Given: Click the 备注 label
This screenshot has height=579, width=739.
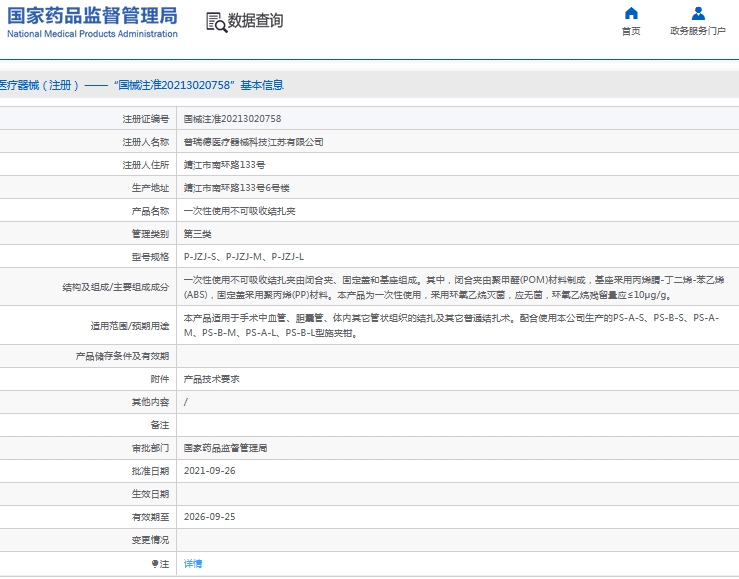Looking at the screenshot, I should pyautogui.click(x=160, y=425).
